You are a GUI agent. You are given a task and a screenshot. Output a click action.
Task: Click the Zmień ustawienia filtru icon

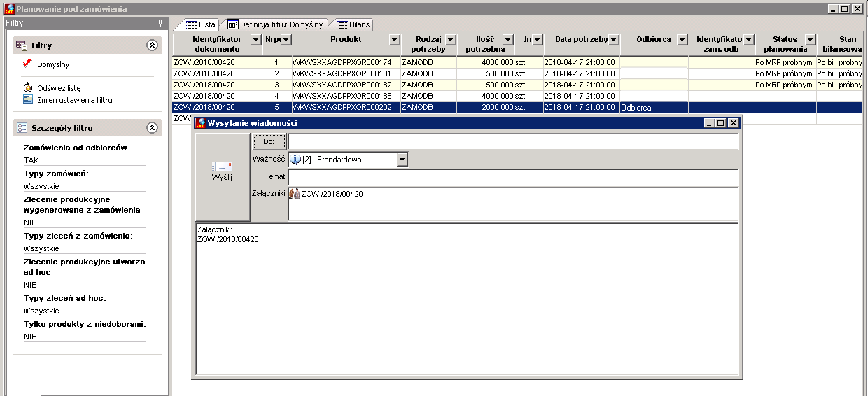[x=28, y=99]
